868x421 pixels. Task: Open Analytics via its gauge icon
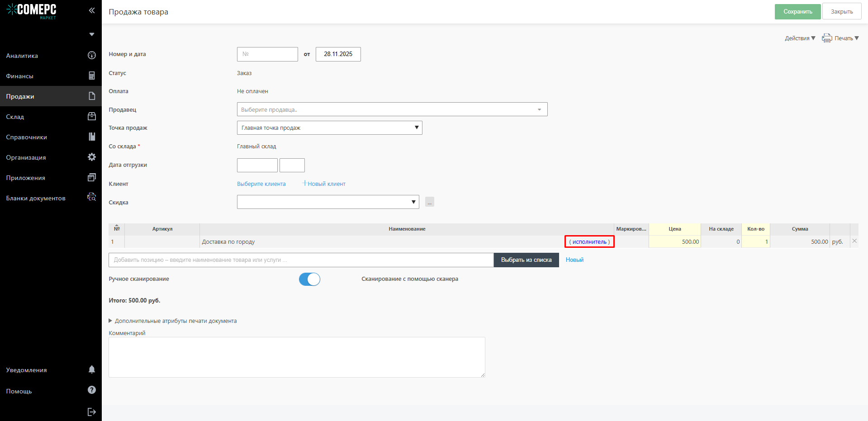[92, 55]
